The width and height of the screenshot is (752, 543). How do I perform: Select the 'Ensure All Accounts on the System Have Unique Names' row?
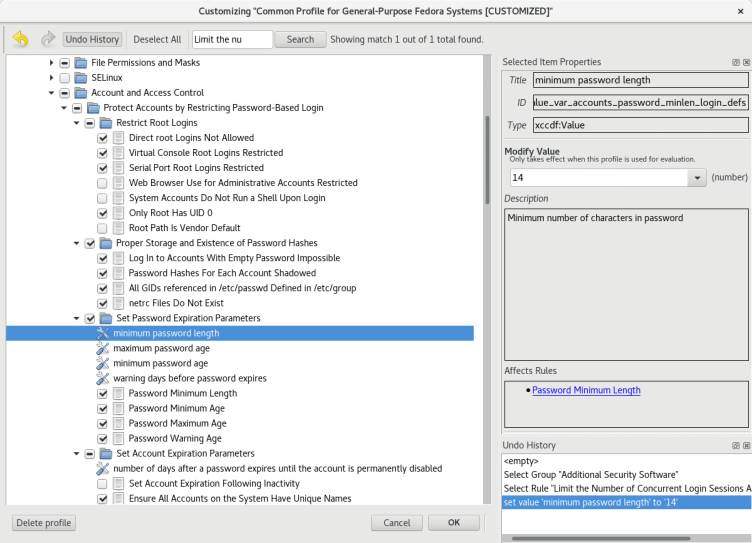pyautogui.click(x=240, y=498)
